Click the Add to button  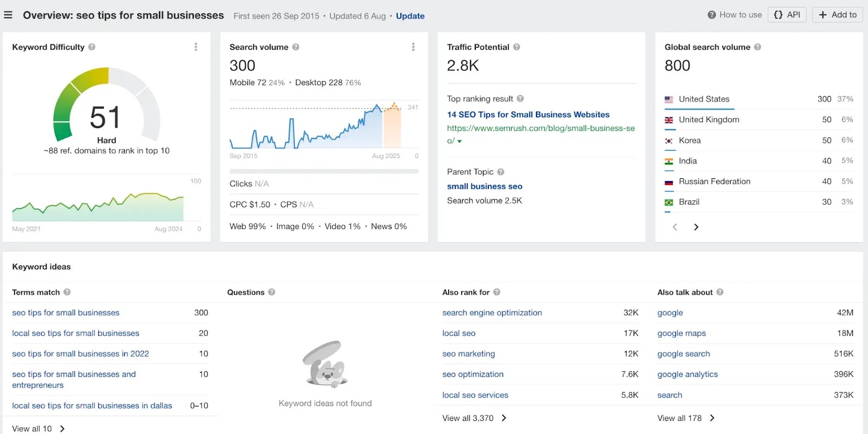pyautogui.click(x=838, y=15)
